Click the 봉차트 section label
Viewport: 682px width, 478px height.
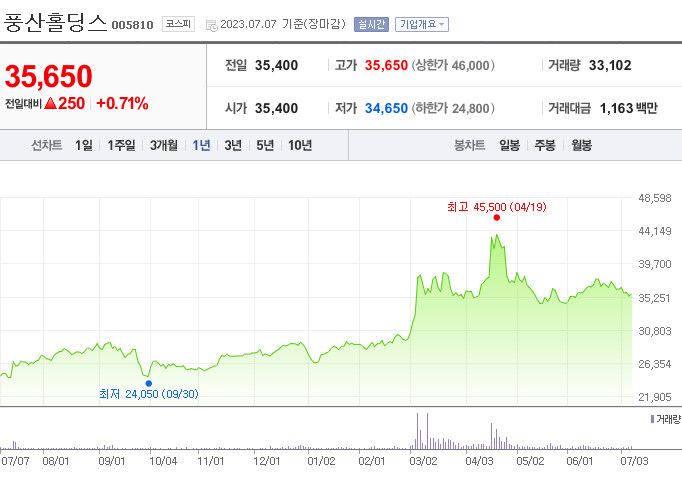[x=469, y=145]
